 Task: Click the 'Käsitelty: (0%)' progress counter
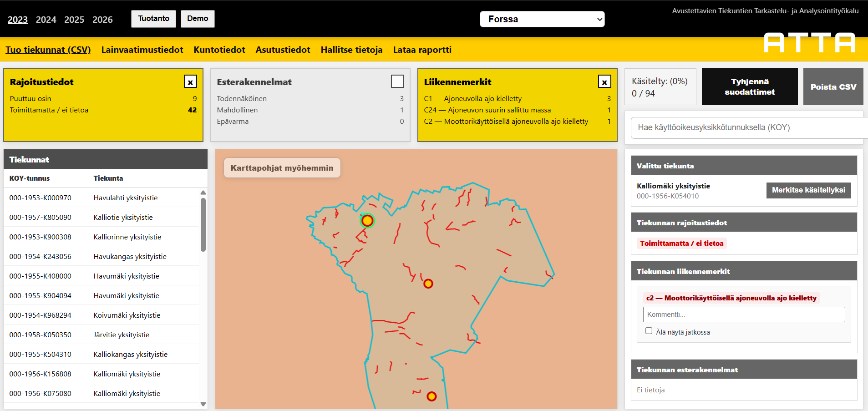[x=660, y=86]
